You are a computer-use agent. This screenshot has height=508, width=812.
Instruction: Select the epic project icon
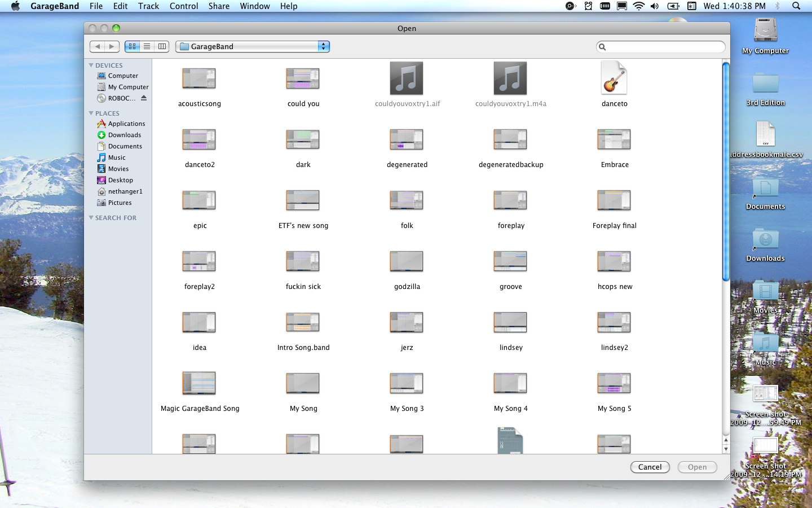click(199, 200)
